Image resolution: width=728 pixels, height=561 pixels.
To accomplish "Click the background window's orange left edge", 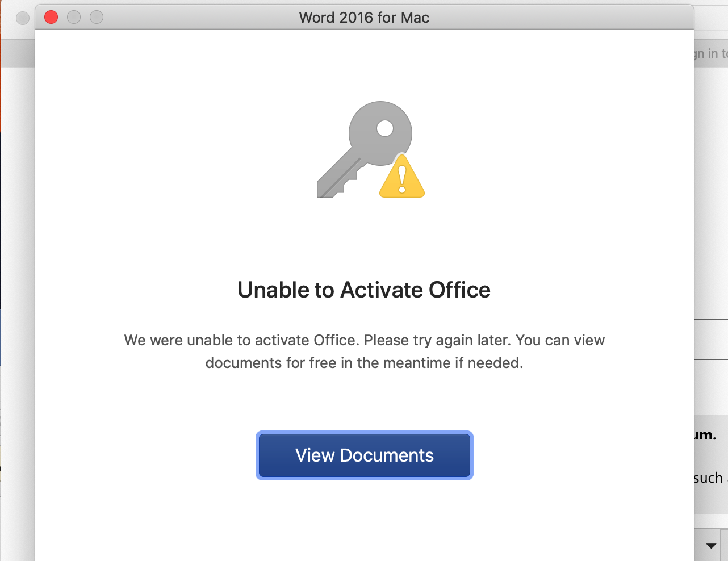I will click(1, 85).
